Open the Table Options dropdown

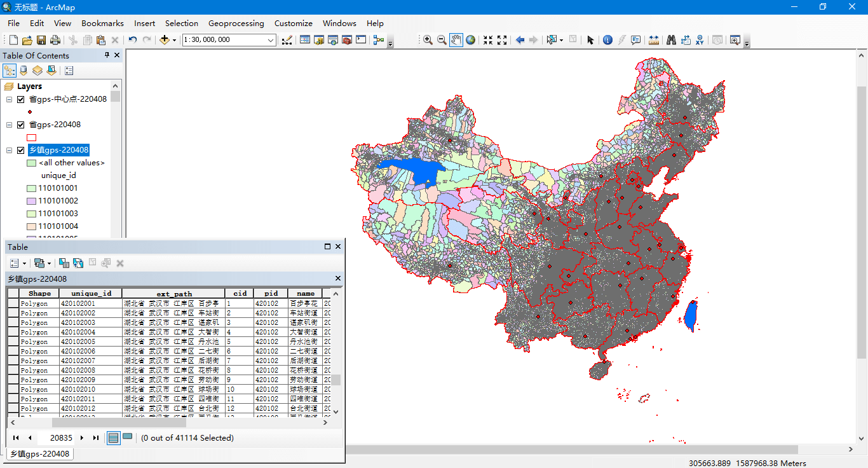(x=17, y=263)
